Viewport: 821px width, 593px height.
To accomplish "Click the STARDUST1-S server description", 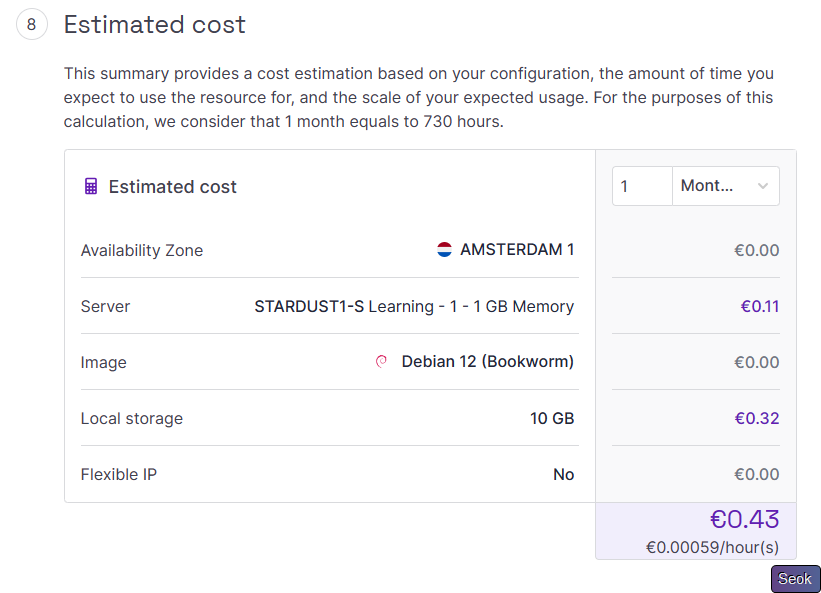I will tap(414, 306).
